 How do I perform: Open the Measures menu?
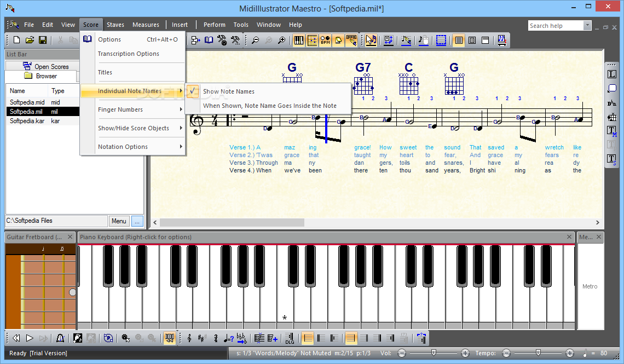[146, 25]
